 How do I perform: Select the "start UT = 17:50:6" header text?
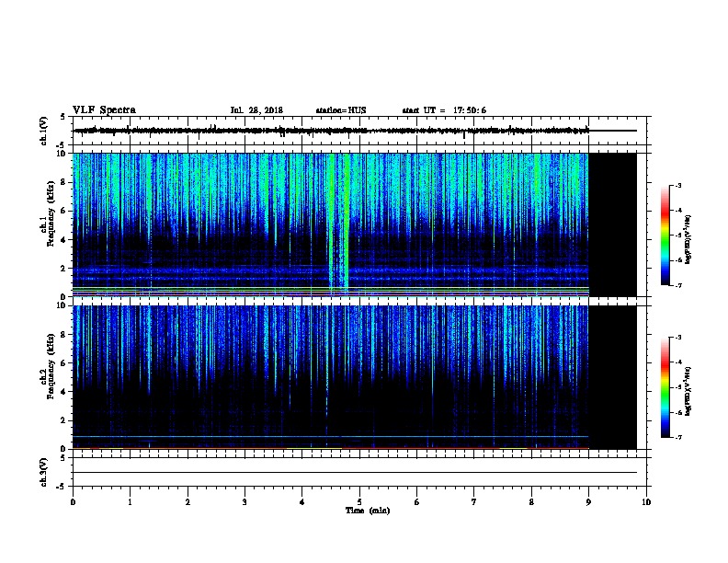tap(444, 110)
